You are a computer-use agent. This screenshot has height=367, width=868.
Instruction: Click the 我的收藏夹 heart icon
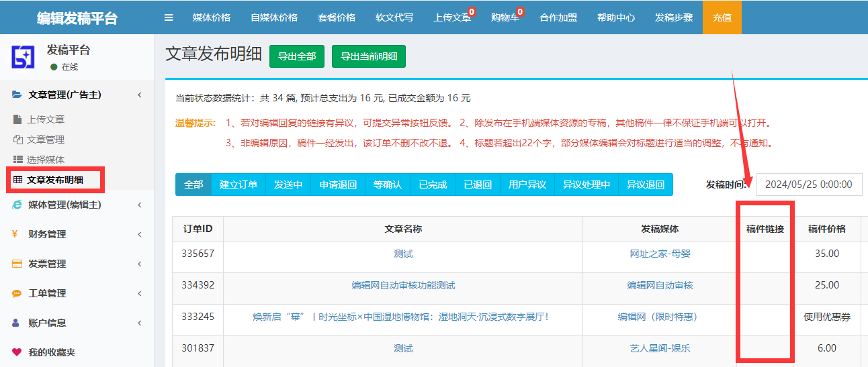point(17,352)
